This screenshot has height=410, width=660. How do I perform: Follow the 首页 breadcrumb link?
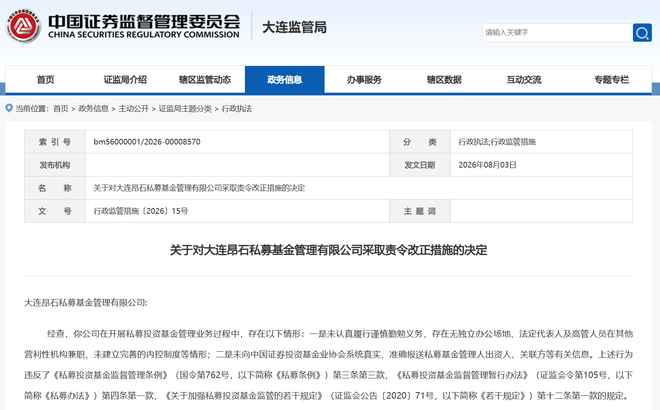click(61, 109)
